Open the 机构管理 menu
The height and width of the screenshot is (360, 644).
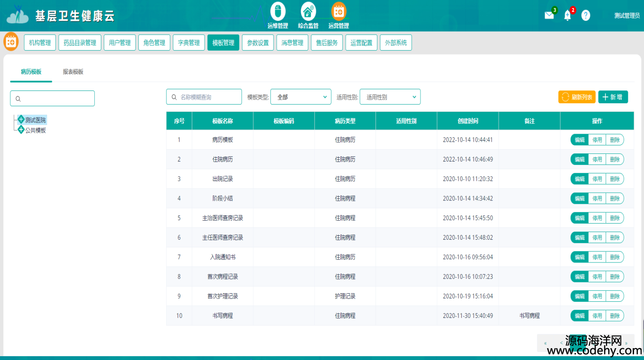pyautogui.click(x=40, y=43)
